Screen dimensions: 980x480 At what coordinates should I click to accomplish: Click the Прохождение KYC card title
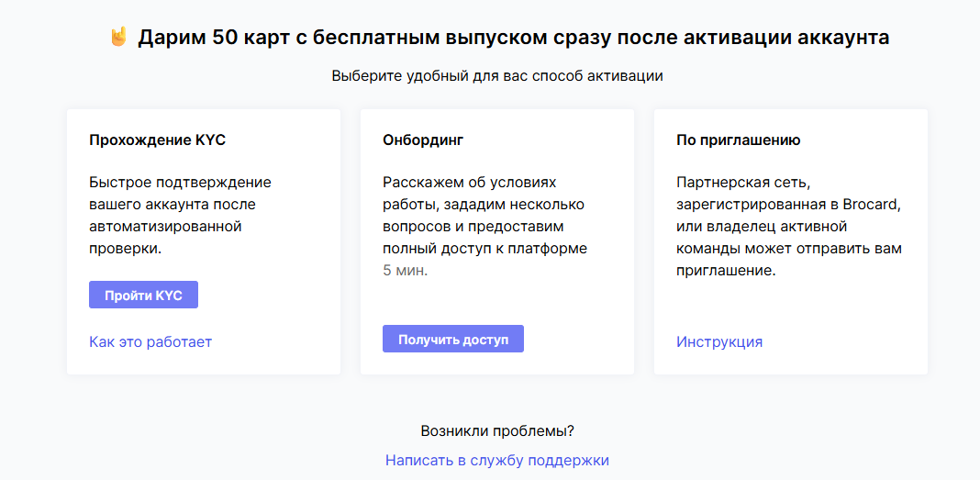click(x=158, y=140)
